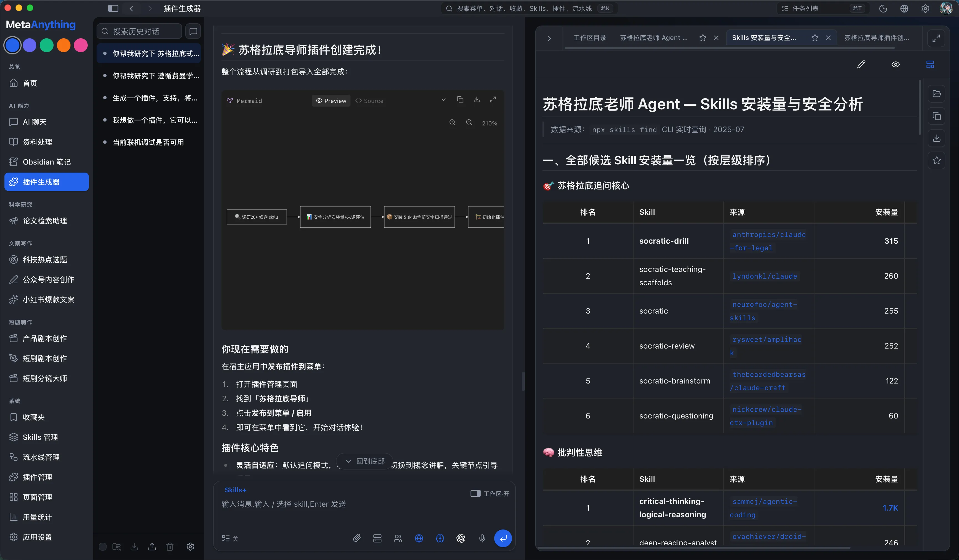Attach a file with the paperclip icon
959x560 pixels.
(357, 538)
